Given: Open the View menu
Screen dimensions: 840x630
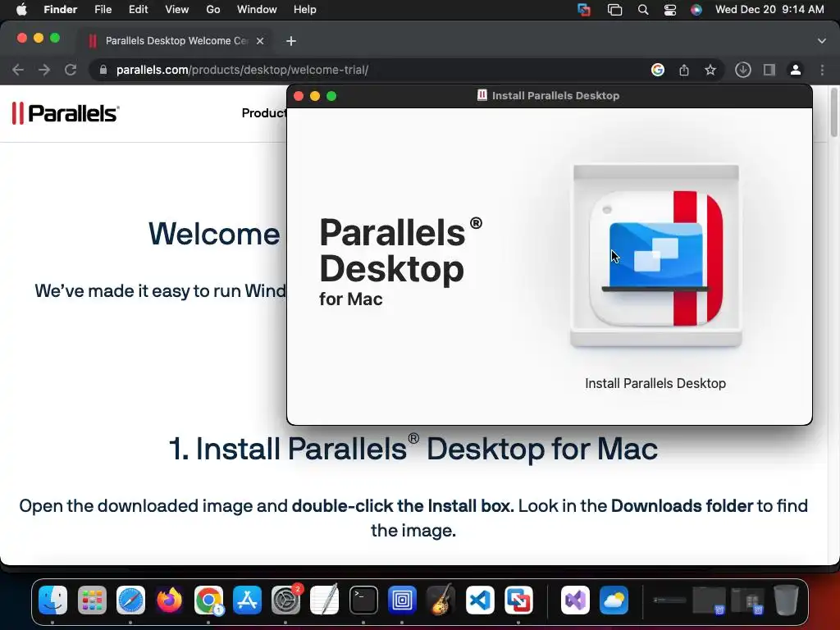Looking at the screenshot, I should click(177, 10).
